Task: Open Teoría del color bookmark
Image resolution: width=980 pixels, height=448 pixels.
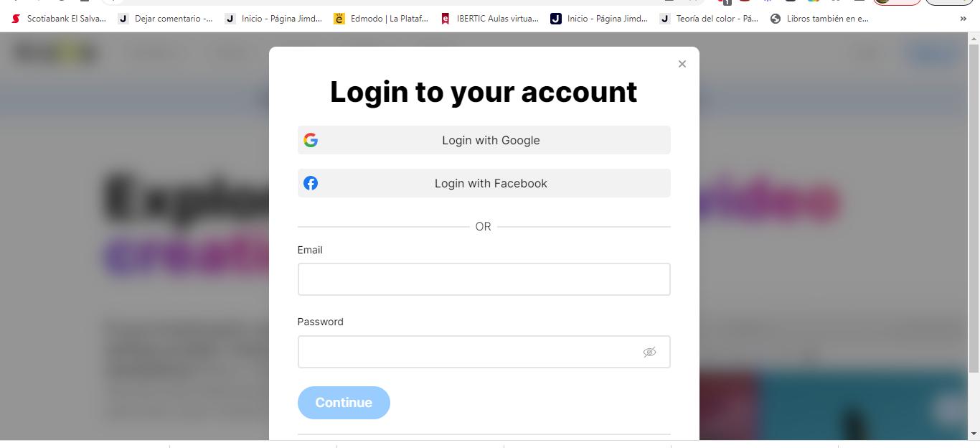Action: pos(709,19)
